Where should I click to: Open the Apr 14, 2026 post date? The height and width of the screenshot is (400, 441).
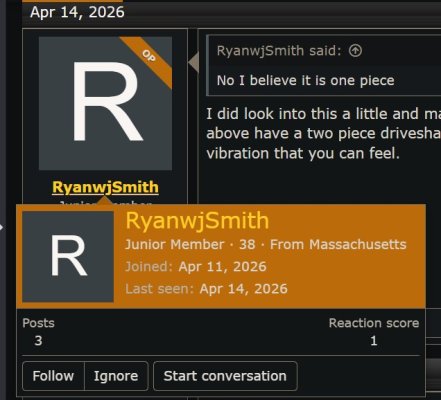[77, 12]
